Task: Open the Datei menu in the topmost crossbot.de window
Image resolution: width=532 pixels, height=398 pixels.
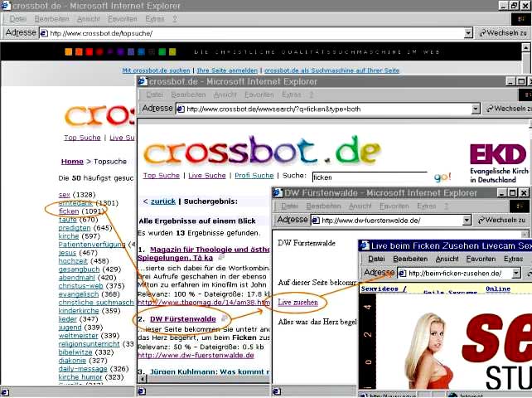Action: pos(18,19)
